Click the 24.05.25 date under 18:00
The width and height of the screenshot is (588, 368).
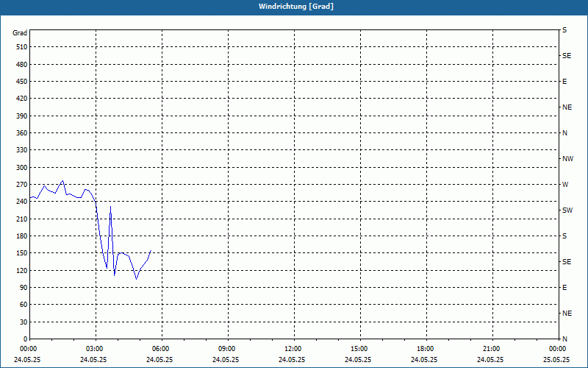pyautogui.click(x=424, y=359)
